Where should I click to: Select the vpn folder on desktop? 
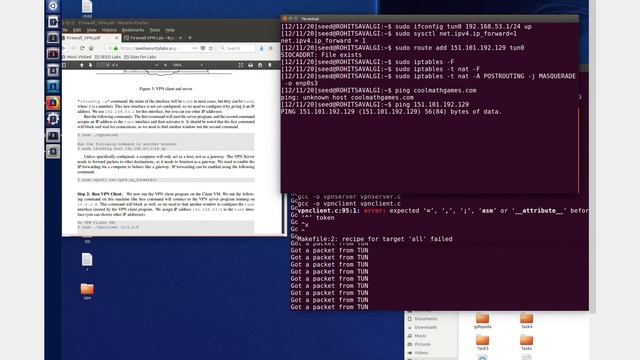pos(87,291)
